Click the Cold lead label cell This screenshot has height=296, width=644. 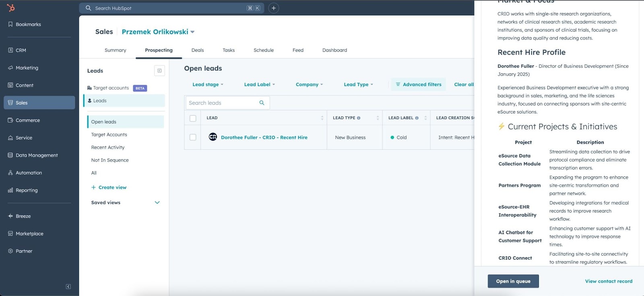pyautogui.click(x=406, y=138)
